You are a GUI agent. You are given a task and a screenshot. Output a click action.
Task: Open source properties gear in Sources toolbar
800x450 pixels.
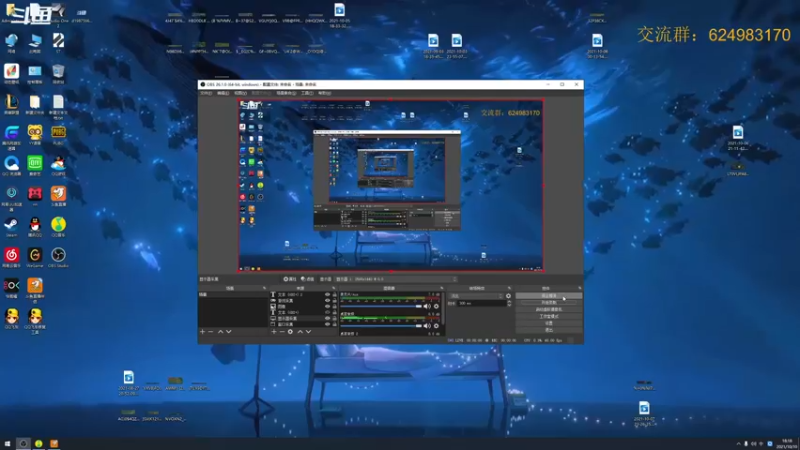coord(290,332)
